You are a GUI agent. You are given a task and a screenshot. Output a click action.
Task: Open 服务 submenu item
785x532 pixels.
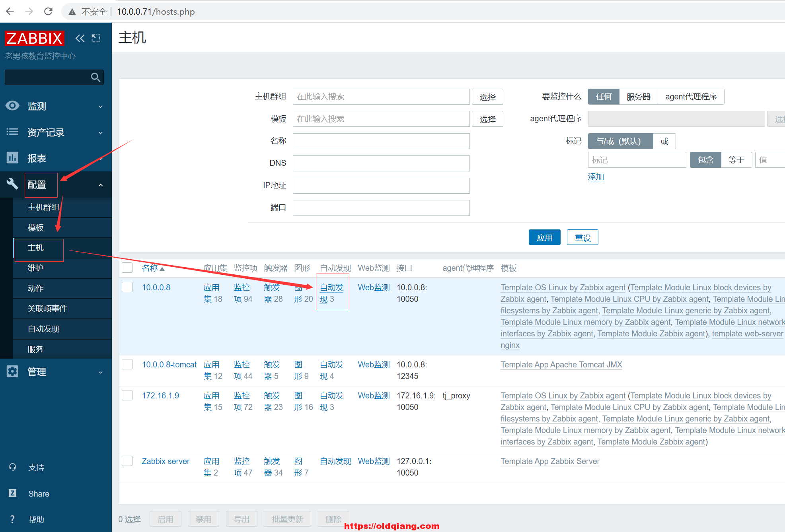[x=62, y=349]
